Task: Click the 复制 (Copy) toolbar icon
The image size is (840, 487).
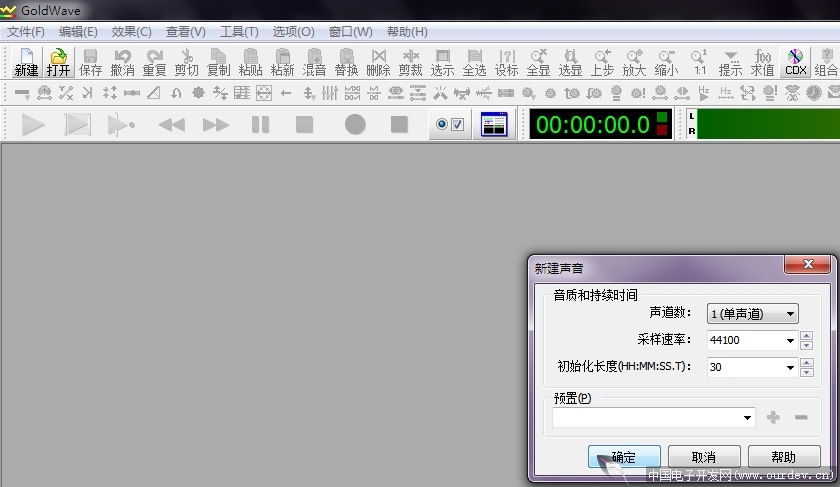Action: click(219, 62)
